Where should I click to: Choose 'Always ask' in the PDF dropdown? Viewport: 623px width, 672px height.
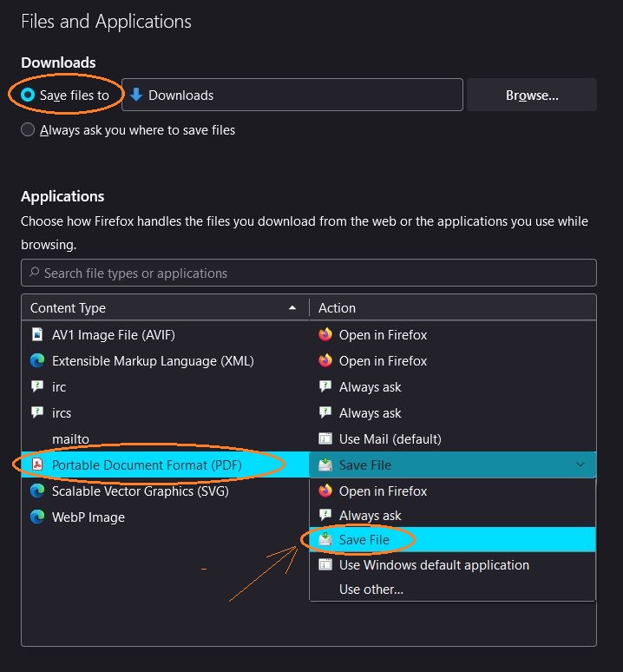[370, 515]
